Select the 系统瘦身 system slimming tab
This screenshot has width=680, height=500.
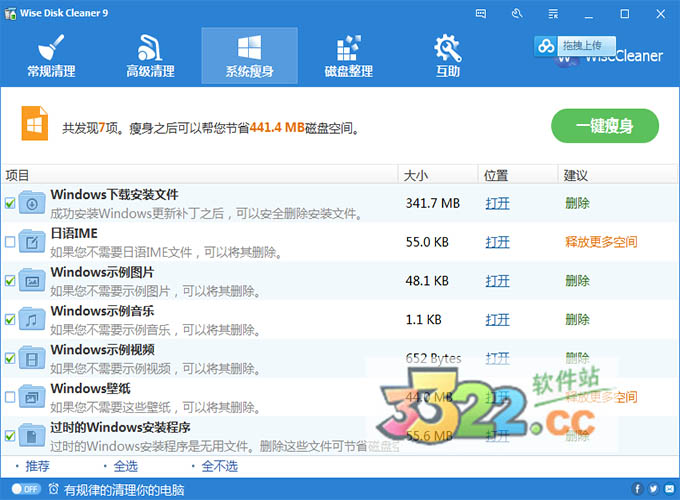pos(249,56)
